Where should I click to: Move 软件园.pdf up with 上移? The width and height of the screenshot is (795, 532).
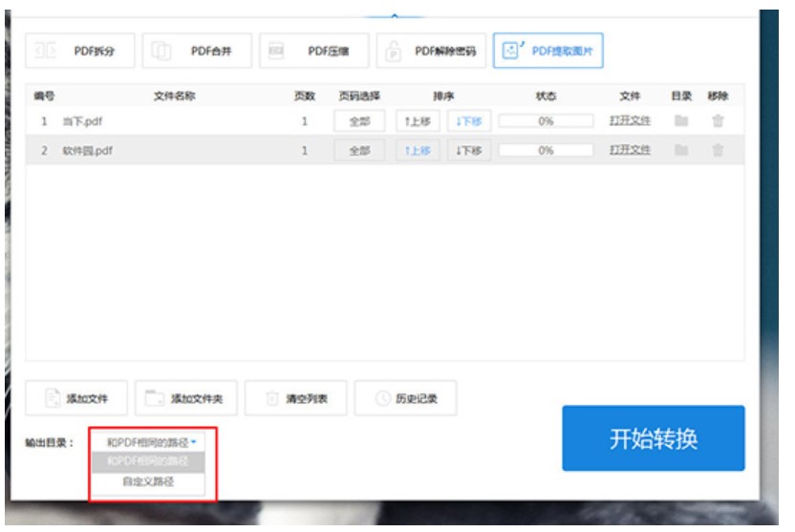click(x=417, y=151)
